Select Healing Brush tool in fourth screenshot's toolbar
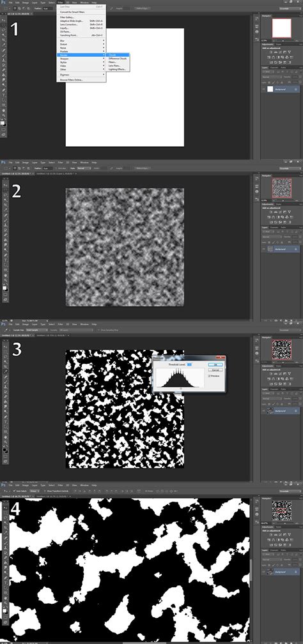 [5, 537]
